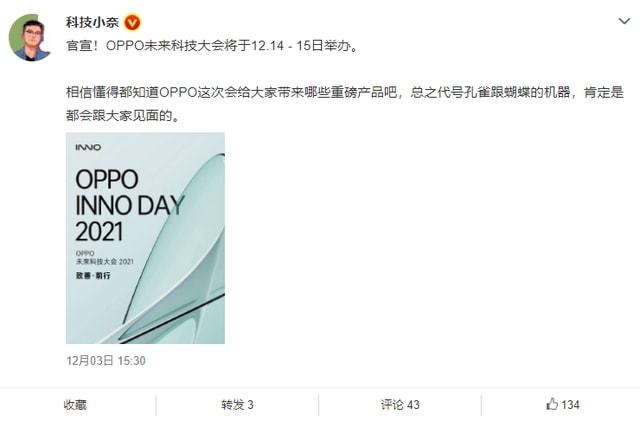Click the 都会跟大家见面的 text line

[x=122, y=116]
